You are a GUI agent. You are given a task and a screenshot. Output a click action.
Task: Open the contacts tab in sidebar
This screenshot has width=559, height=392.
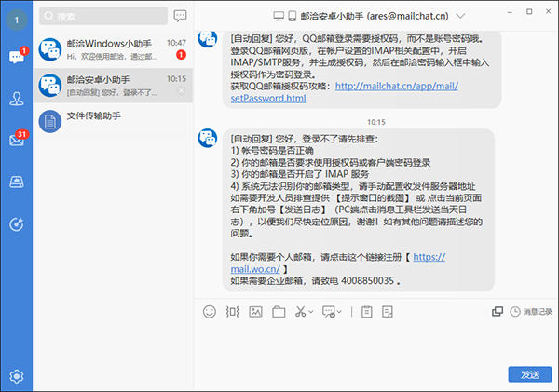coord(17,99)
